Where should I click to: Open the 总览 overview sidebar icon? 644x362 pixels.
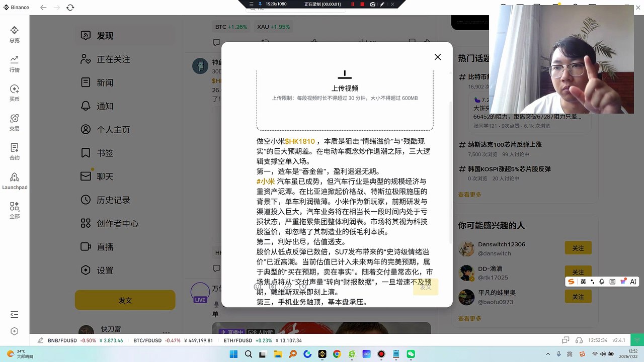(14, 34)
